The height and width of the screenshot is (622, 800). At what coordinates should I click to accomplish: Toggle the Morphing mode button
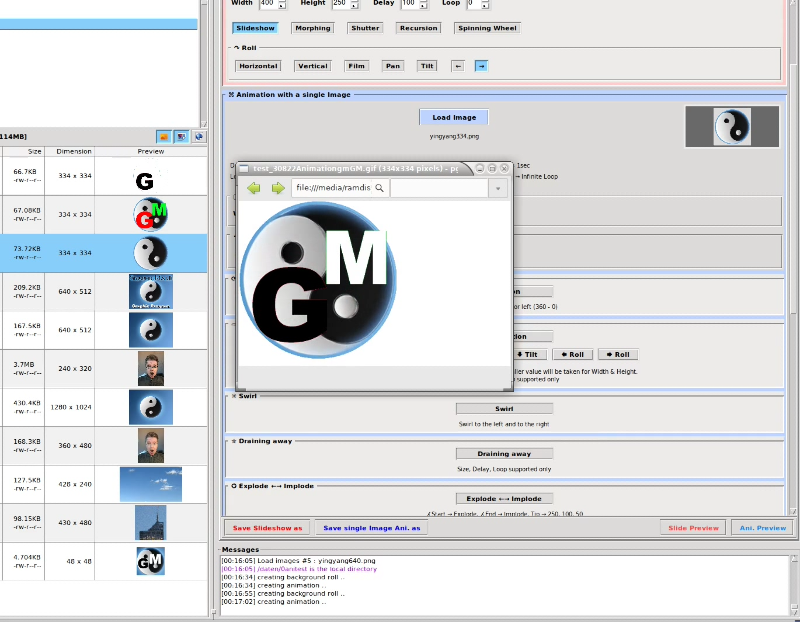[x=313, y=28]
